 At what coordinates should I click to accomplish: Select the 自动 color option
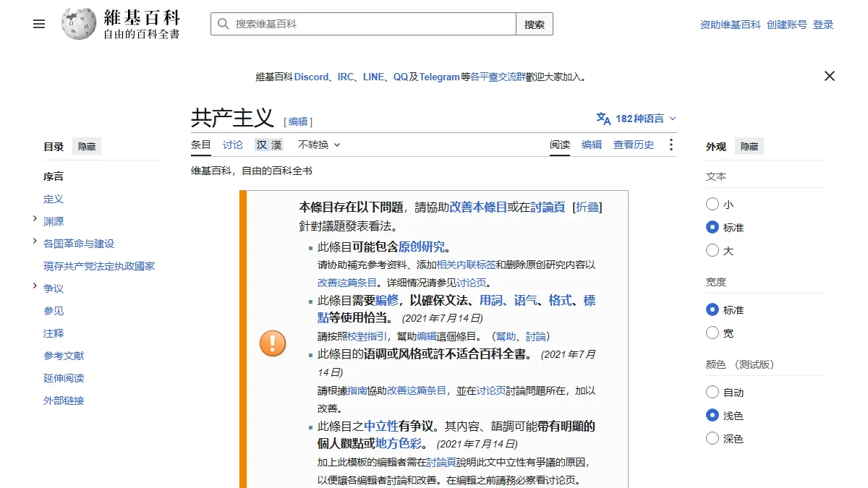pyautogui.click(x=712, y=393)
